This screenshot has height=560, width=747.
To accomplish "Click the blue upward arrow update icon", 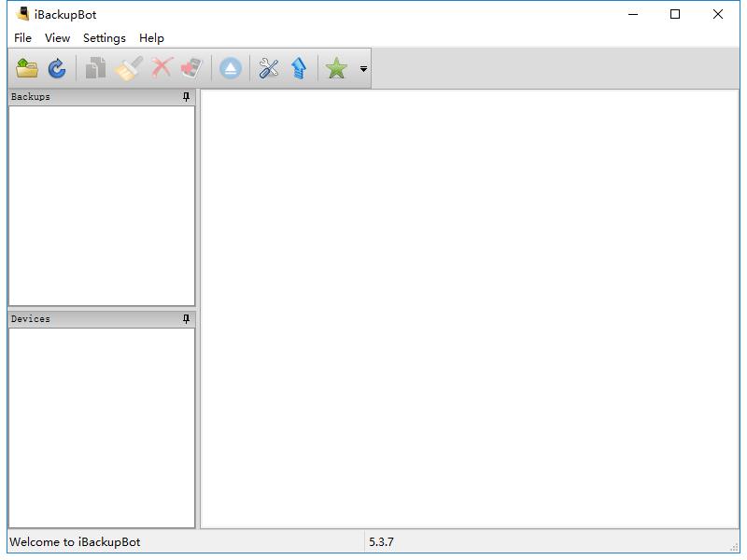I will pos(299,68).
